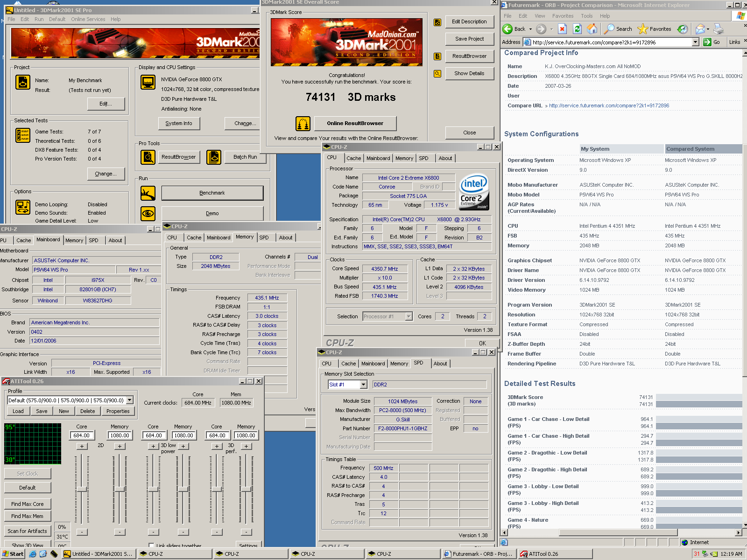This screenshot has height=560, width=747.
Task: Click the Find Max Core button
Action: point(28,504)
